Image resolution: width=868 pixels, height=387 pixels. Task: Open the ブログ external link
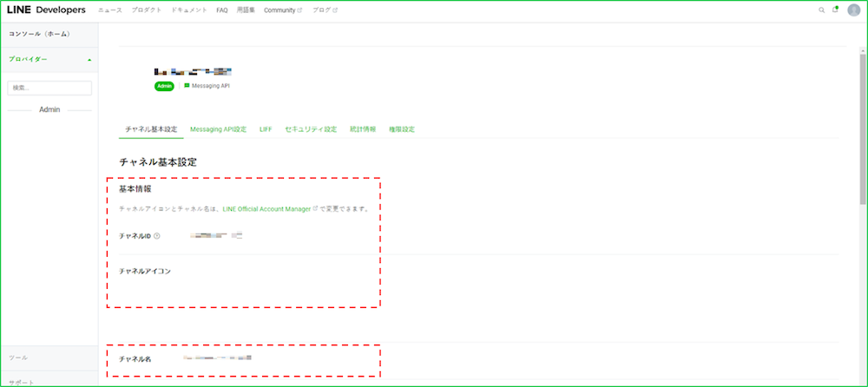[325, 10]
